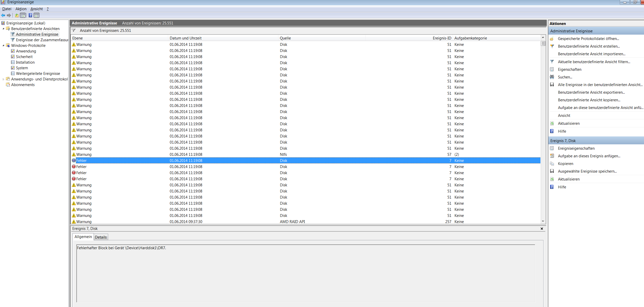This screenshot has height=307, width=644.
Task: Switch to the Details tab
Action: pos(101,237)
